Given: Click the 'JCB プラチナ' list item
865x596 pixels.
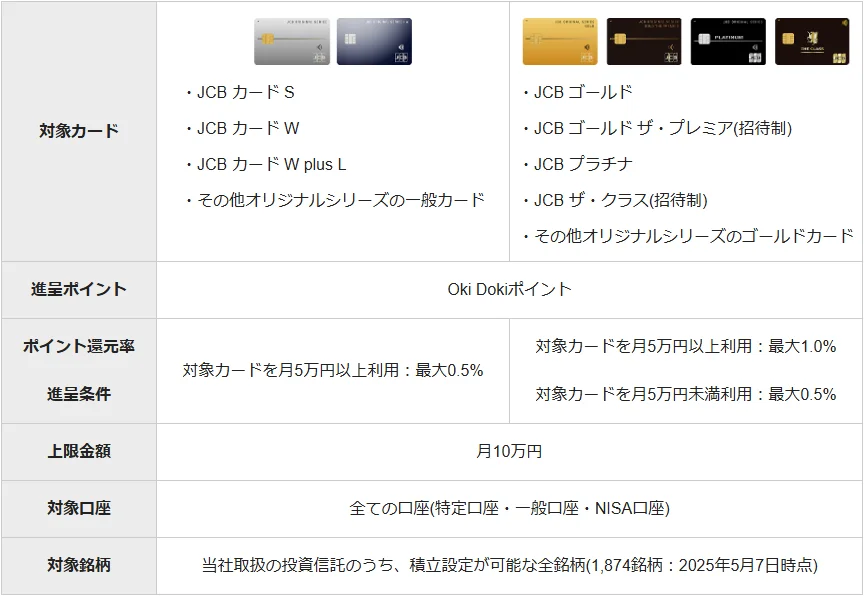Looking at the screenshot, I should pos(577,164).
